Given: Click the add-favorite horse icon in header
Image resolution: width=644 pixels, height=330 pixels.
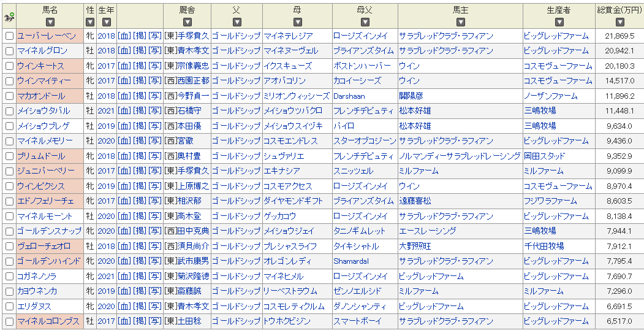Looking at the screenshot, I should (x=9, y=17).
